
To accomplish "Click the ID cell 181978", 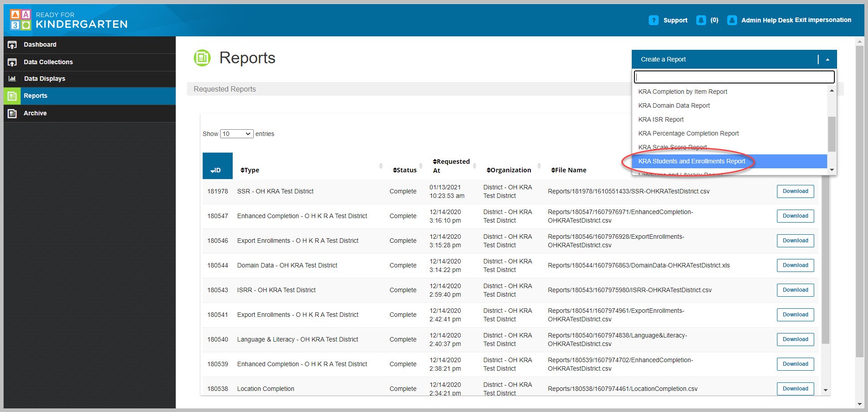I will point(217,191).
